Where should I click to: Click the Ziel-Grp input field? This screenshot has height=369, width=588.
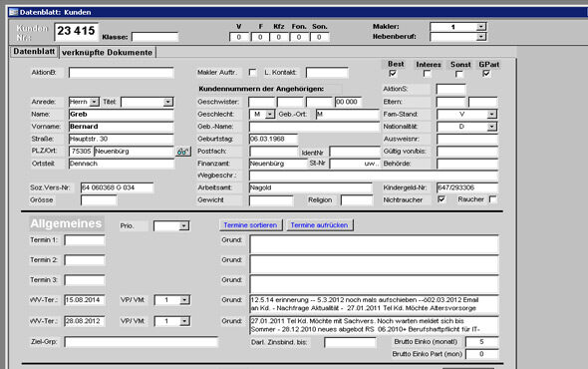(x=141, y=342)
